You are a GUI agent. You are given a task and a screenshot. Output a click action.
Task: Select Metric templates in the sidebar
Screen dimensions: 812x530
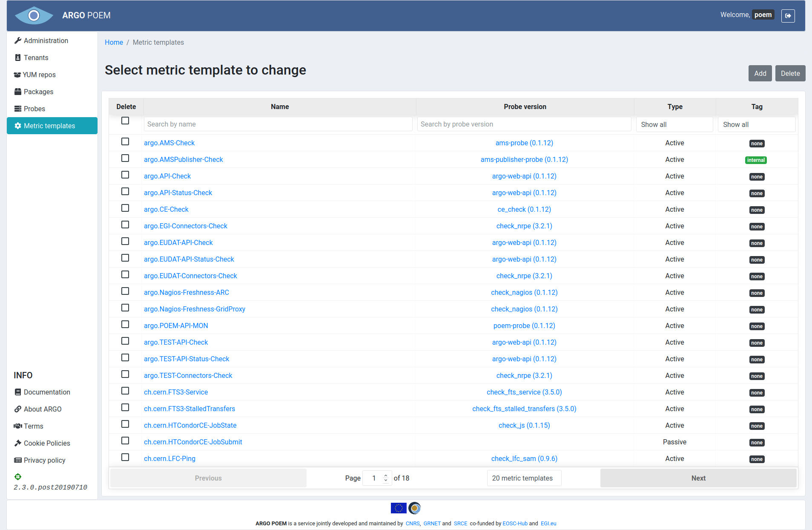pos(52,126)
